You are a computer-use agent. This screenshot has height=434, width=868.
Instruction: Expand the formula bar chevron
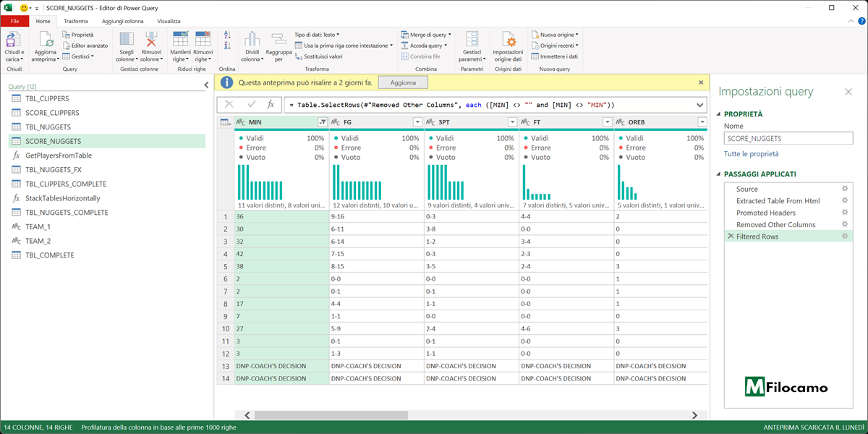tap(700, 105)
